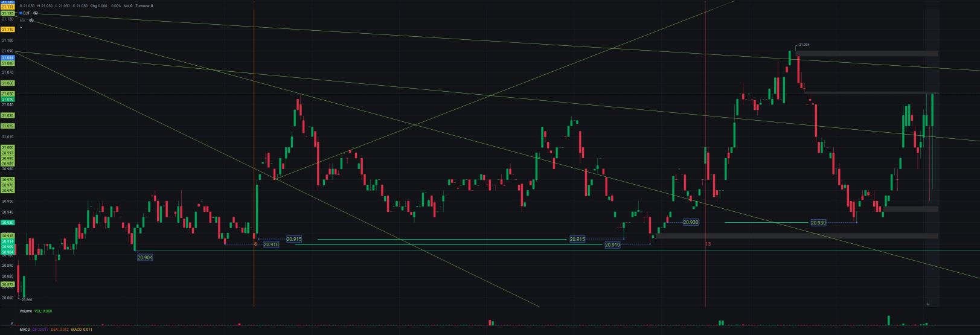Select the left 20.915 price label
980x335 pixels.
pyautogui.click(x=294, y=239)
